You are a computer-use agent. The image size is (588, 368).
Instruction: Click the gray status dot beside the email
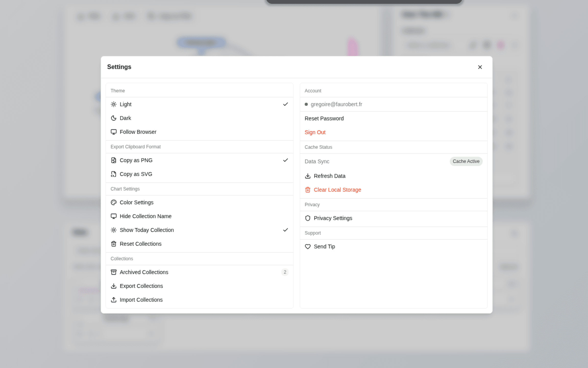(306, 104)
